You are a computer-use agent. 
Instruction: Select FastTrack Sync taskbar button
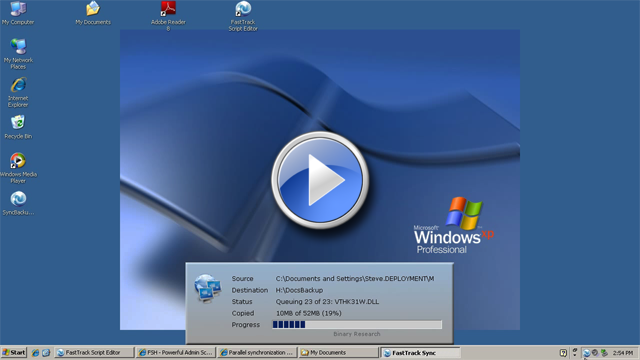420,353
